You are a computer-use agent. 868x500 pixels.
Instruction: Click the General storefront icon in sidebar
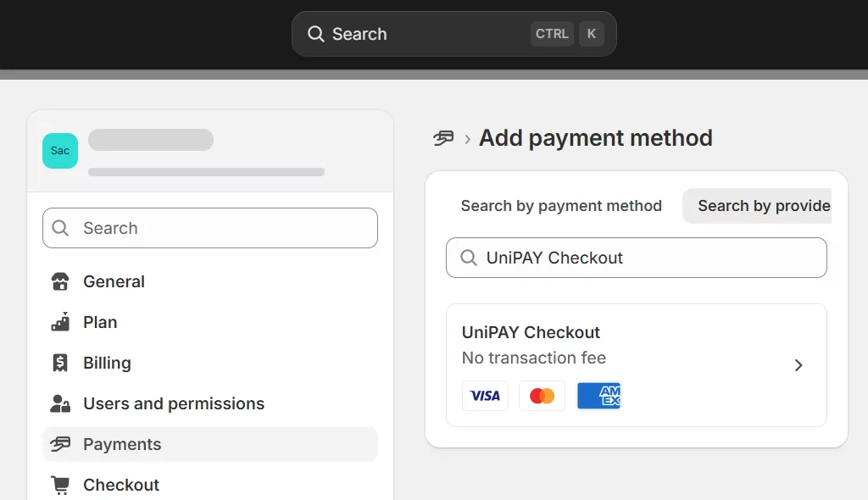(60, 281)
